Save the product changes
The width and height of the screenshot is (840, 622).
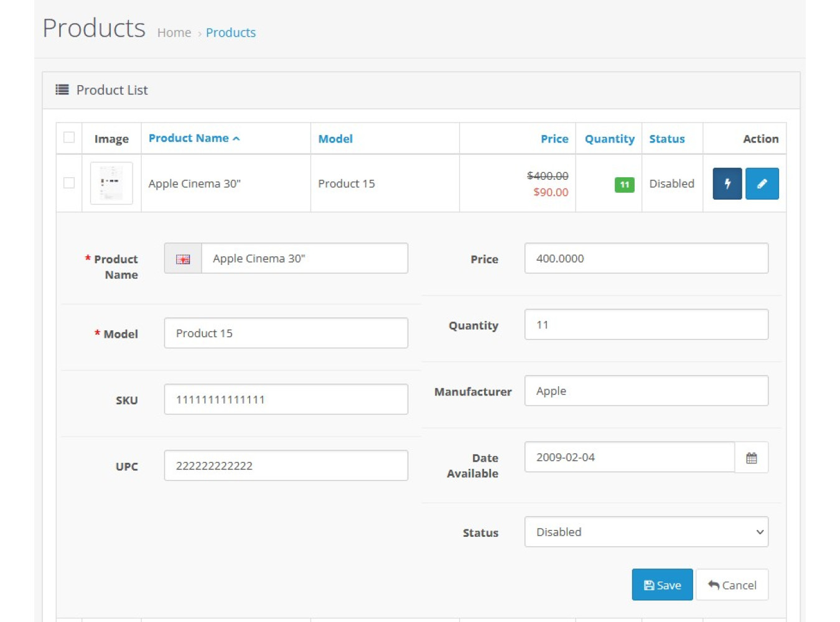662,585
